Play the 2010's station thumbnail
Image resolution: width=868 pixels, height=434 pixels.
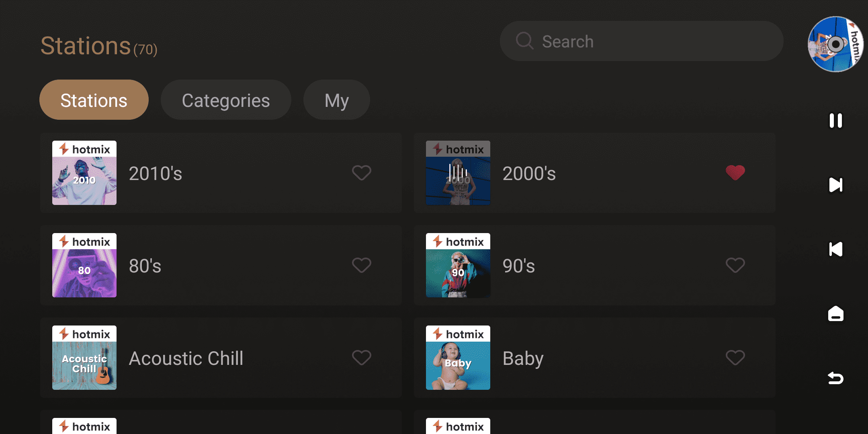(84, 173)
